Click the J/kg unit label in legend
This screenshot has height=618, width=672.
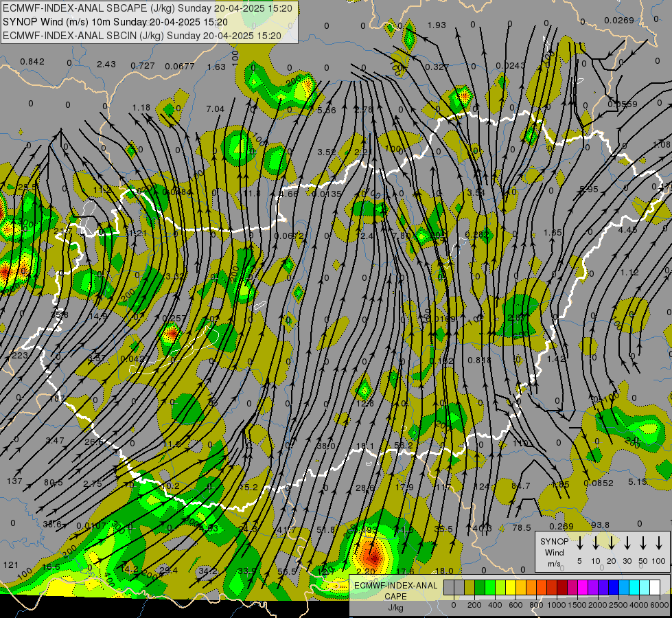(x=395, y=608)
